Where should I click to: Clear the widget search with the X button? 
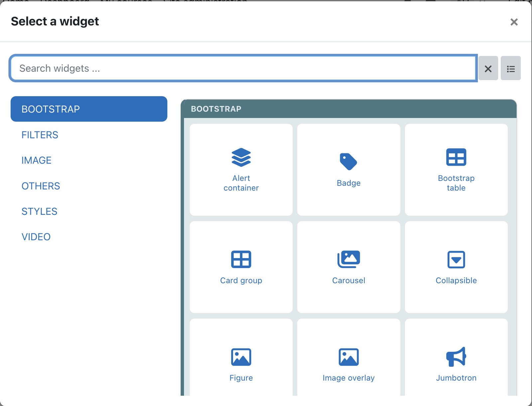(488, 68)
